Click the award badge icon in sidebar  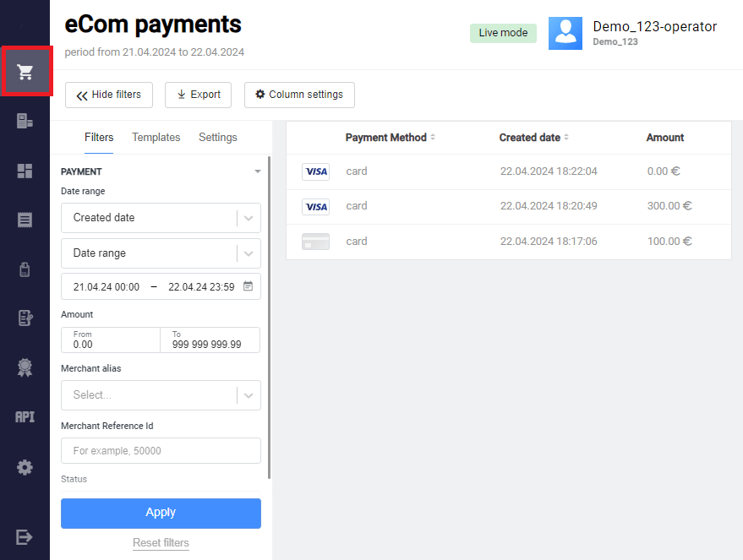[25, 367]
